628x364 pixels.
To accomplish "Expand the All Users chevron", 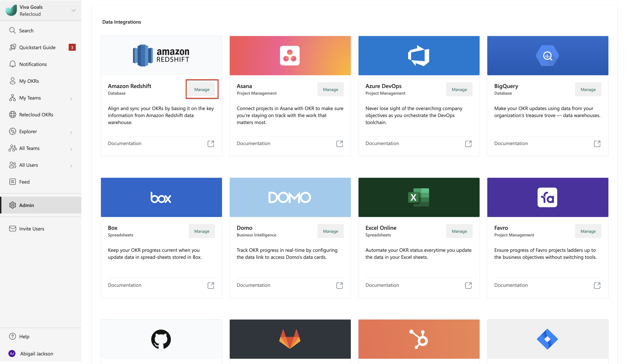I will click(71, 166).
